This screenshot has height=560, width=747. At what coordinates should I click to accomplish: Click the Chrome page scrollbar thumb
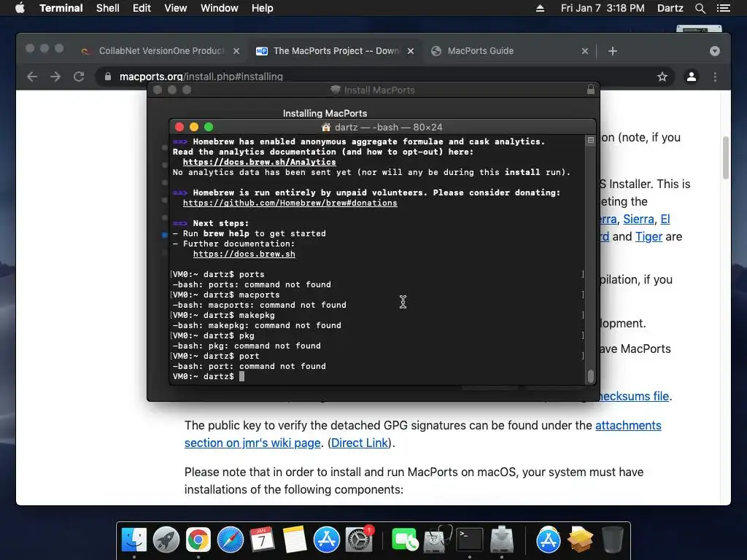726,157
